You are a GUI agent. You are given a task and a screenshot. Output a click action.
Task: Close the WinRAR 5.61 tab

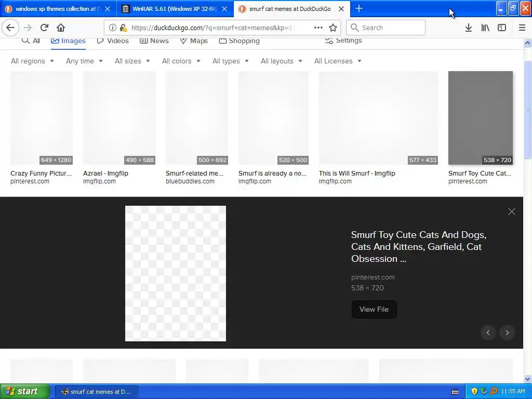pos(224,9)
